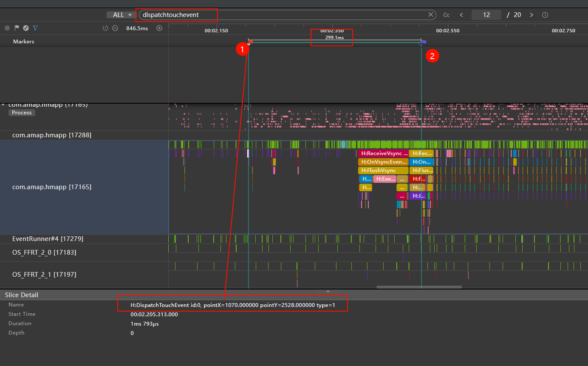Clear the search field with X icon
Screen dimensions: 588x366
pyautogui.click(x=431, y=15)
